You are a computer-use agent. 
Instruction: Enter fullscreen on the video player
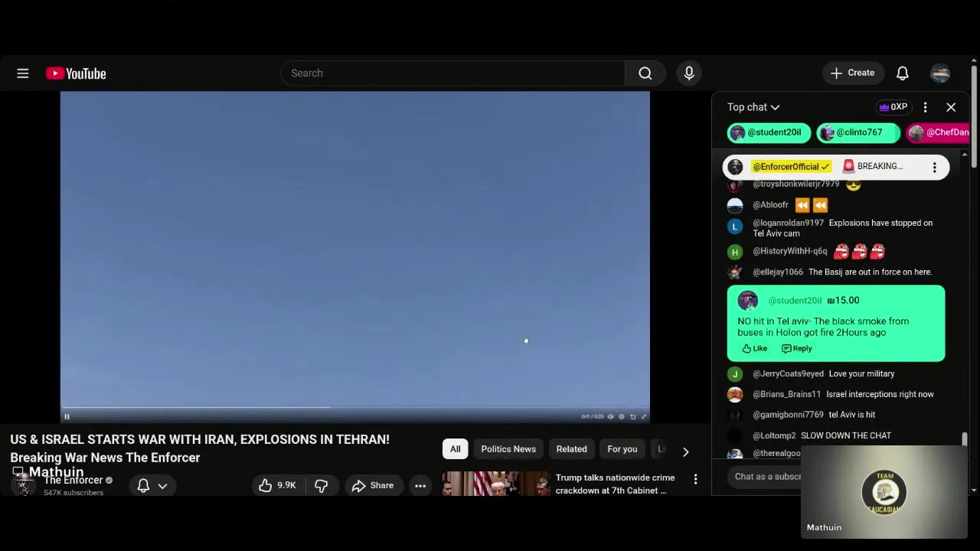pyautogui.click(x=643, y=416)
